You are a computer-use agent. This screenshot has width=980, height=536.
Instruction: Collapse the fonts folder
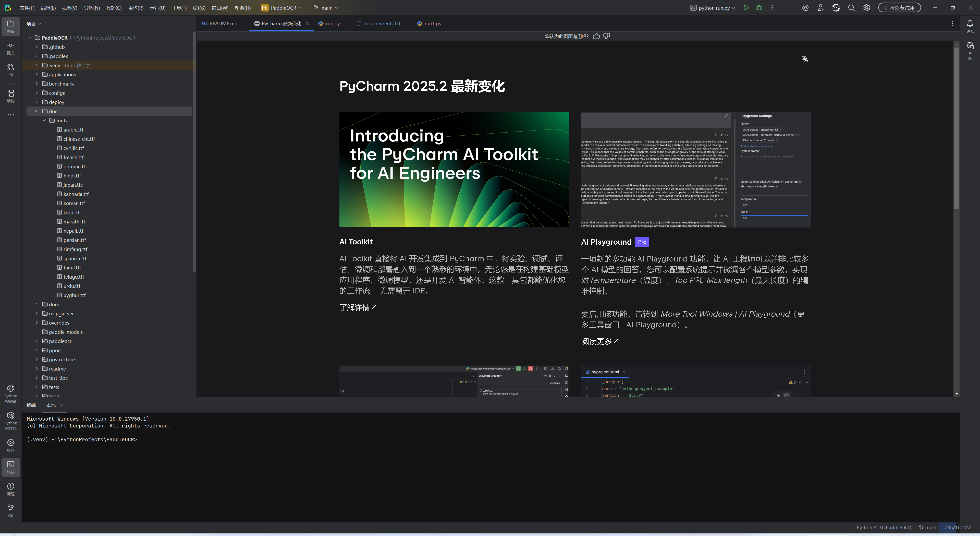click(x=44, y=120)
